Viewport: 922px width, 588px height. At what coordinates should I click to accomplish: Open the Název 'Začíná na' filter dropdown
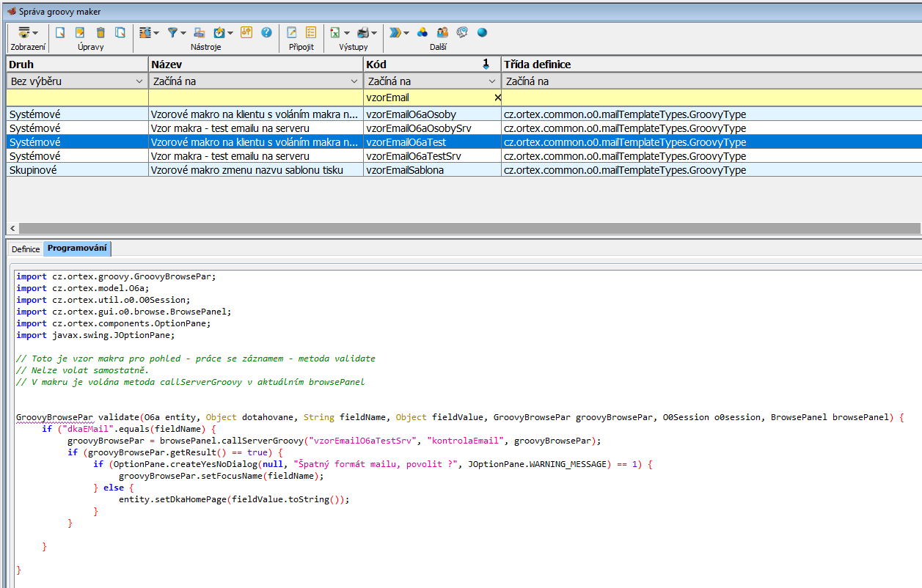355,81
